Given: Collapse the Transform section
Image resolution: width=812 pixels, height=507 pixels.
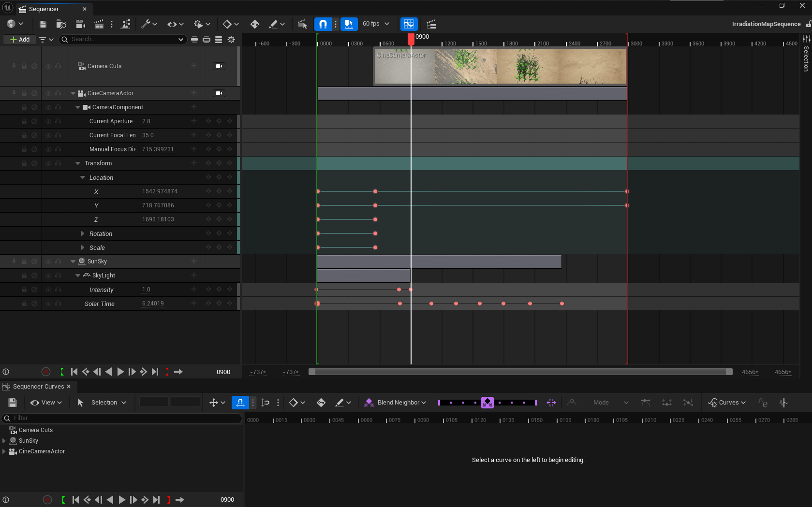Looking at the screenshot, I should [x=78, y=163].
